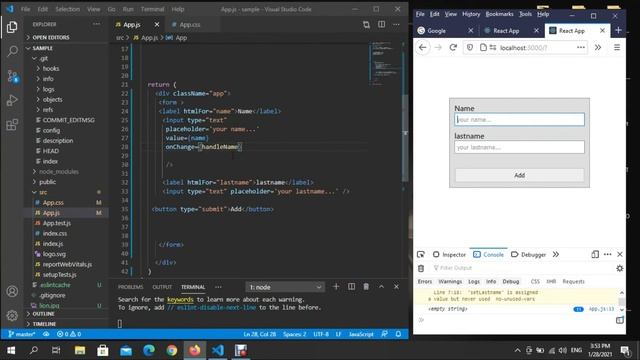Viewport: 640px width, 360px height.
Task: Open Run and Debug view
Action: click(12, 100)
